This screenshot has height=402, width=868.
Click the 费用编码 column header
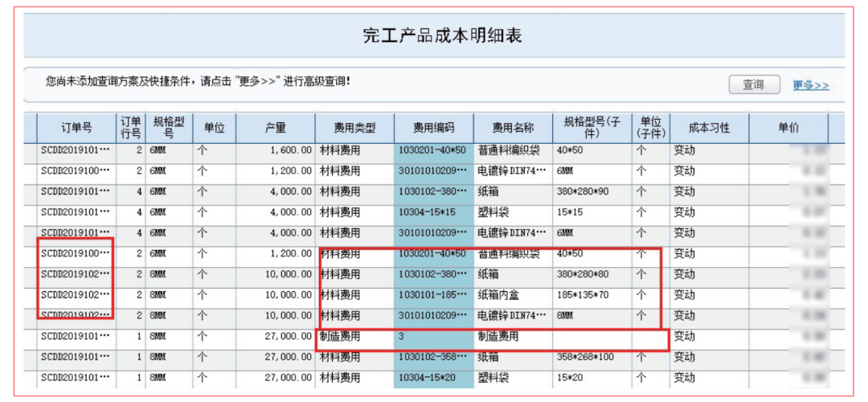point(433,128)
